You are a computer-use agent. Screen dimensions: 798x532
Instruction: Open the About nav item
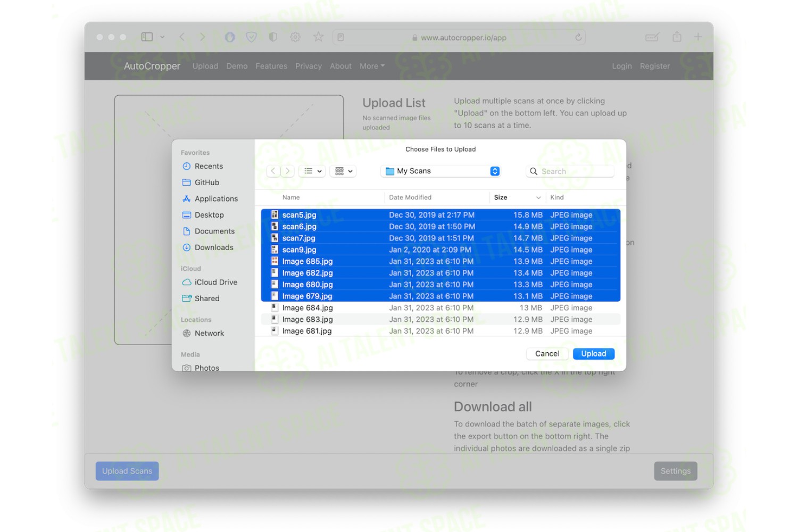(340, 66)
